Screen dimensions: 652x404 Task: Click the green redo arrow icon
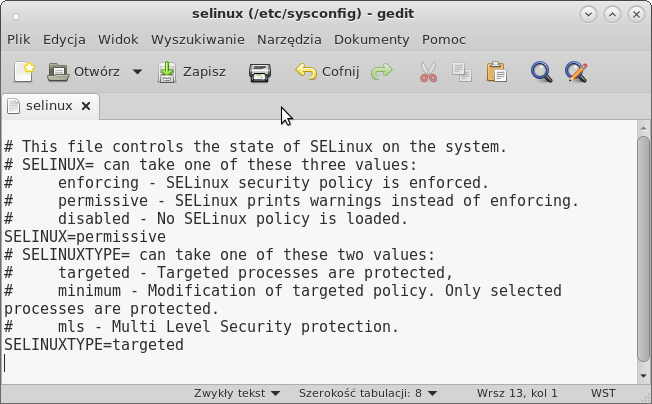382,71
